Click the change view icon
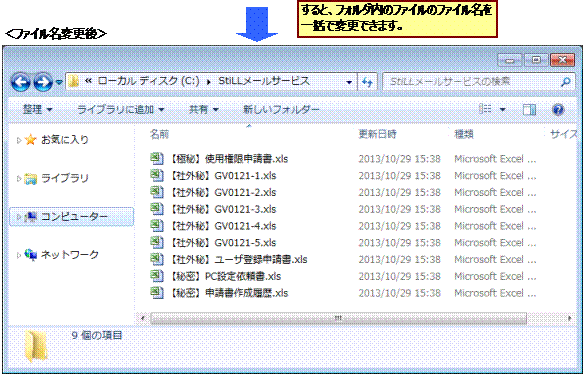The width and height of the screenshot is (583, 374). 485,109
